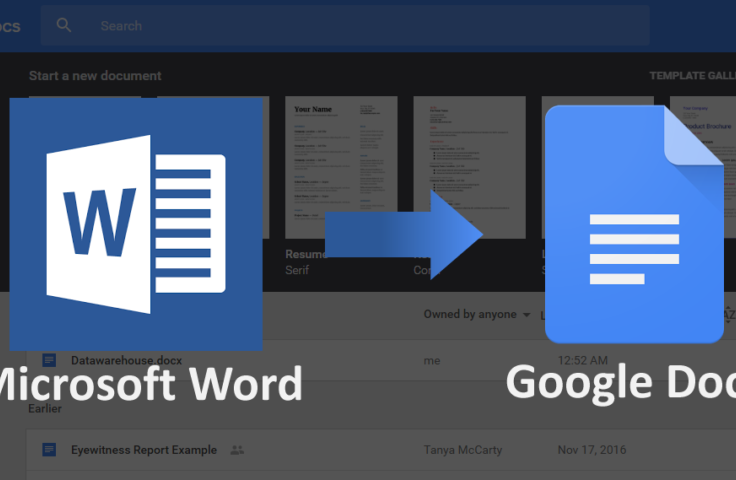736x480 pixels.
Task: Open the Owned by anyone dropdown
Action: [470, 315]
